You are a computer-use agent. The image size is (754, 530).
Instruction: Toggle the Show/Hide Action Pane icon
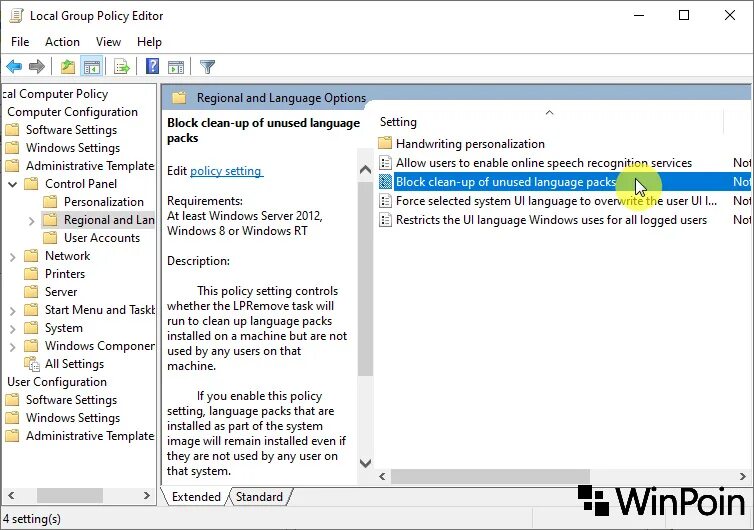pyautogui.click(x=176, y=66)
